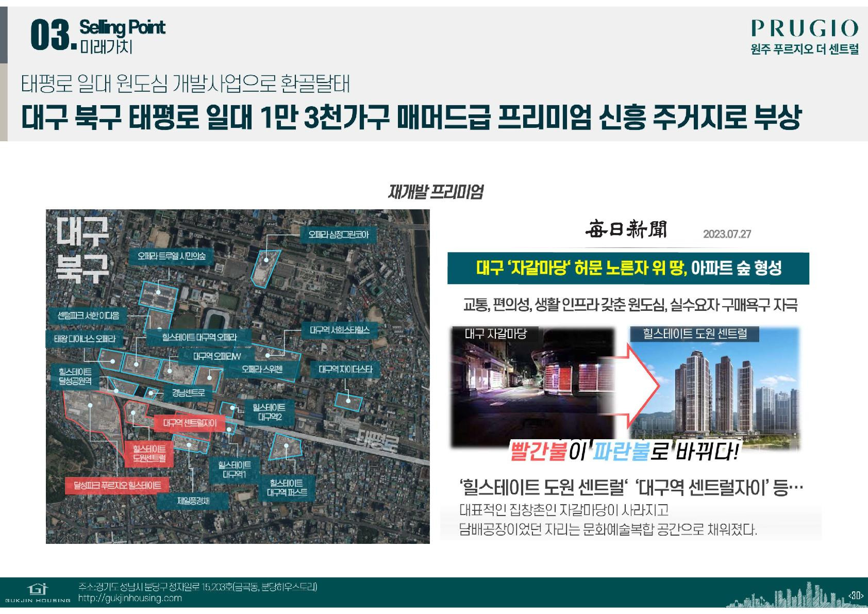Click the '재개발 프리미엄' section heading
The height and width of the screenshot is (614, 868).
click(435, 192)
